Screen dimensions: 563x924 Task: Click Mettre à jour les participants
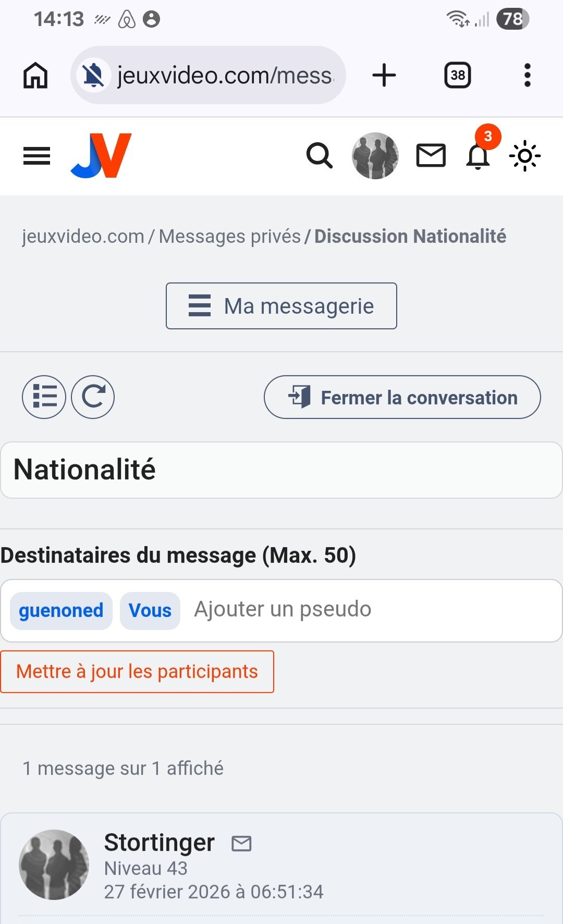137,672
